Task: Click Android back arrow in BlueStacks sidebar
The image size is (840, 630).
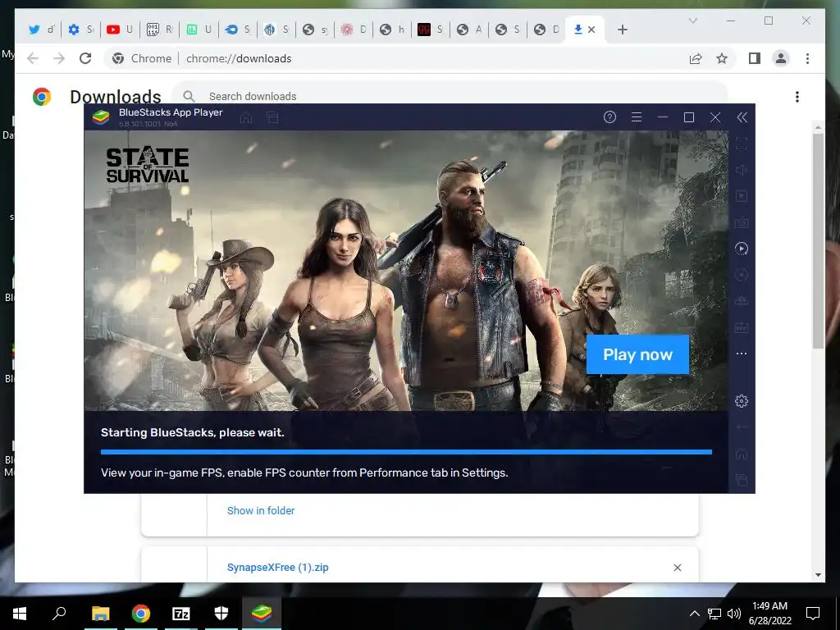Action: coord(742,427)
